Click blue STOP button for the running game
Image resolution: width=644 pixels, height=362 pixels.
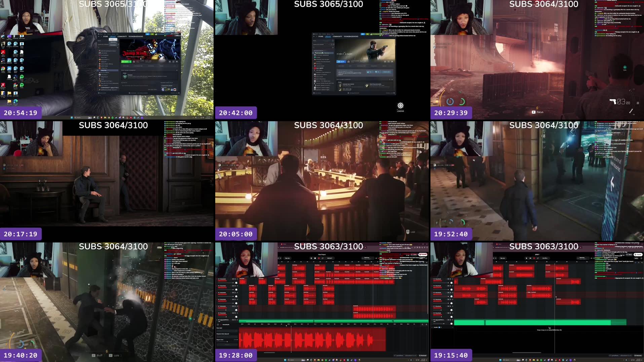[x=341, y=62]
